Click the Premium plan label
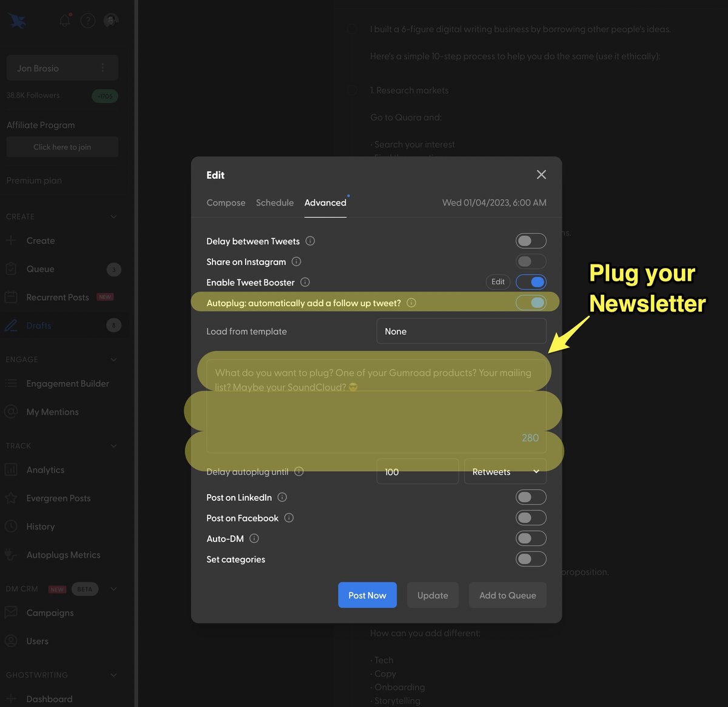Screen dimensions: 728x707 pyautogui.click(x=34, y=180)
